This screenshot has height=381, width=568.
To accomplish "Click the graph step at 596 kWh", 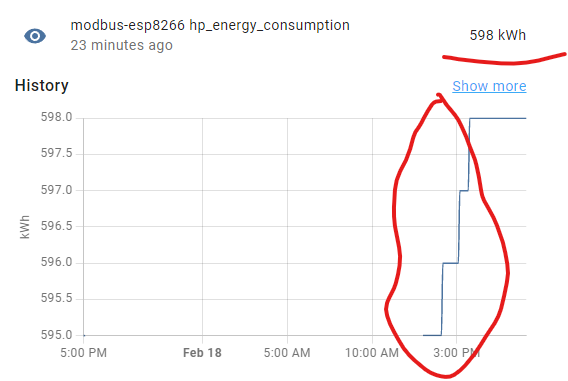I will point(450,263).
